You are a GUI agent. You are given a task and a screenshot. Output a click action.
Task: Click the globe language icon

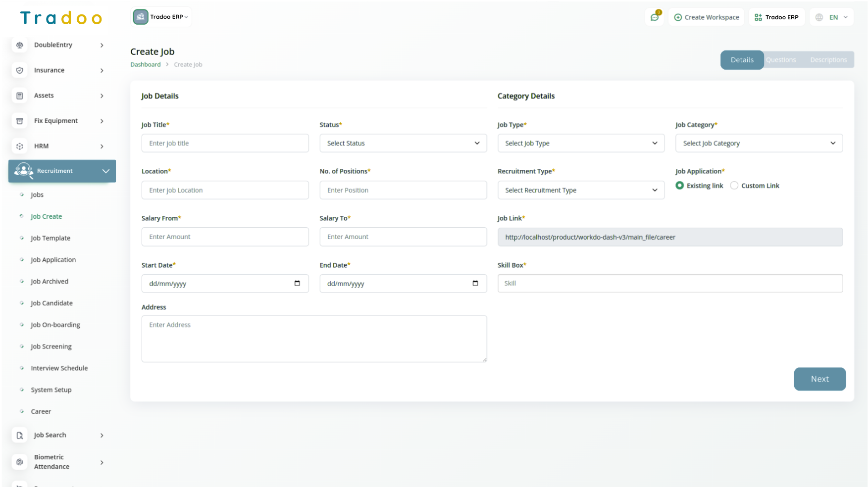pyautogui.click(x=819, y=17)
